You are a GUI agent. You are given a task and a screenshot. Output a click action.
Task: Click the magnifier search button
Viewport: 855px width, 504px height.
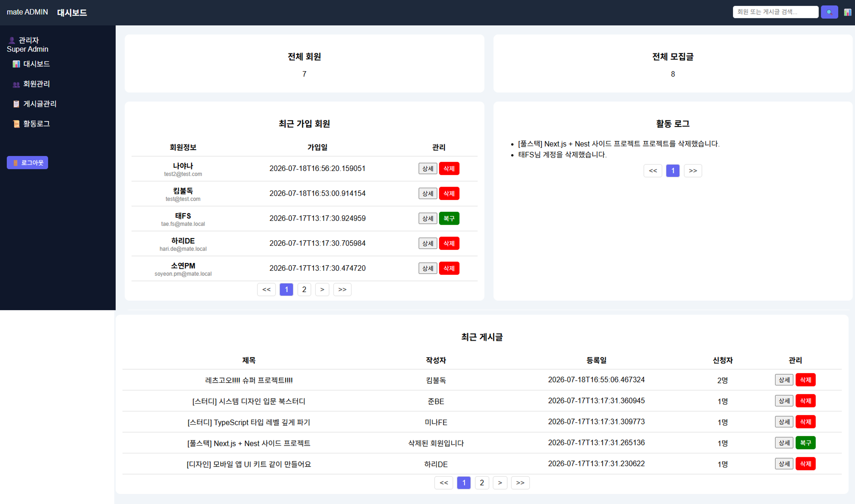pos(829,12)
